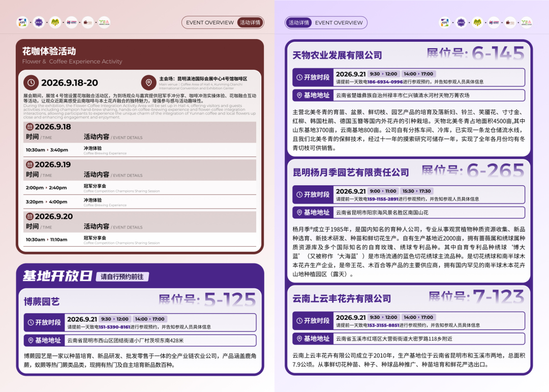This screenshot has height=392, width=549.
Task: Click the calendar icon next to 2026.9.18
Action: click(30, 126)
